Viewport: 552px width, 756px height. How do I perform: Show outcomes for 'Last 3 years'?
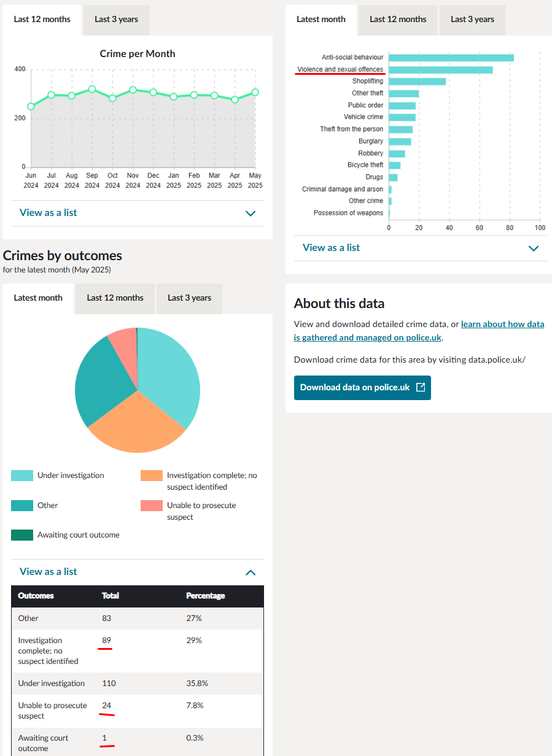189,298
